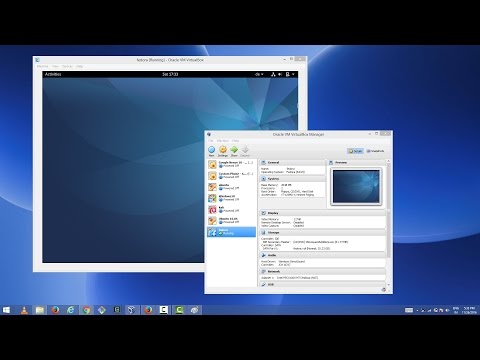Select the Kali virtual machine entry

[231, 209]
